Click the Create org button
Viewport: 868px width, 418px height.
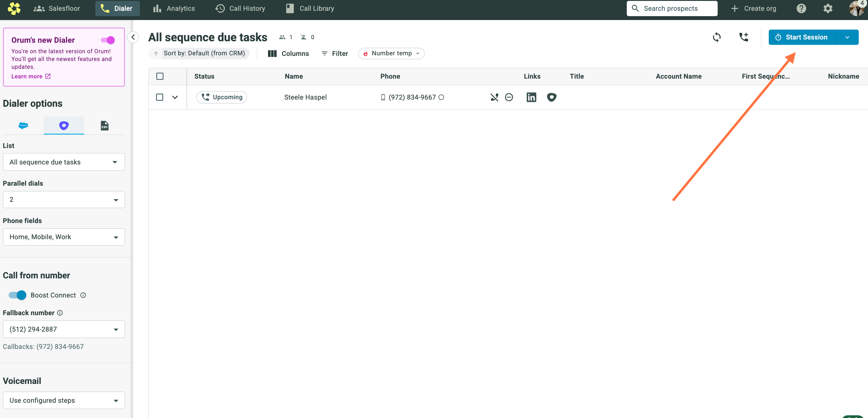point(754,8)
